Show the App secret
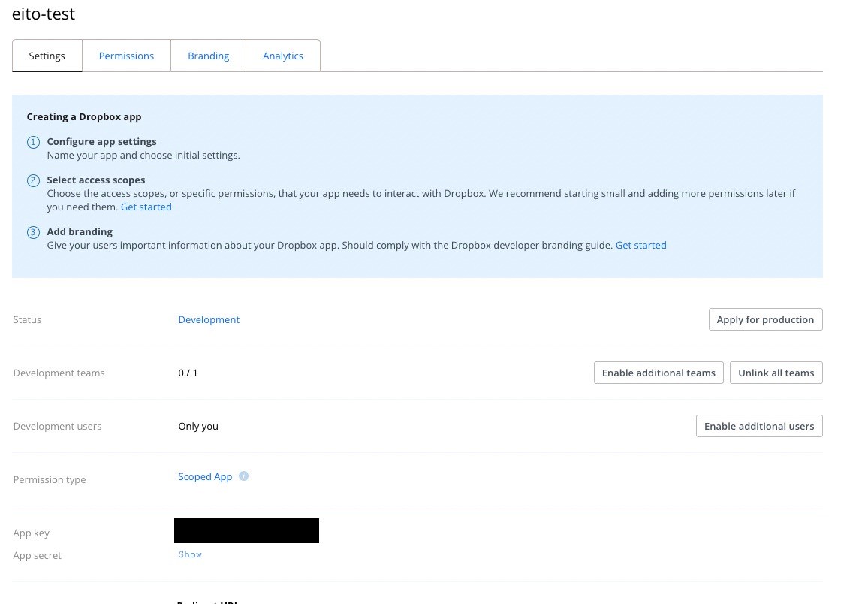868x604 pixels. pyautogui.click(x=190, y=554)
